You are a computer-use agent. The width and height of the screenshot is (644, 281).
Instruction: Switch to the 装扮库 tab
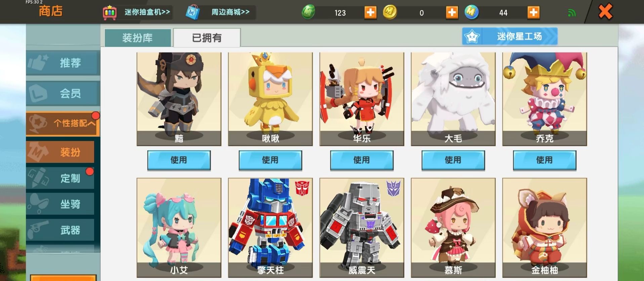(138, 38)
